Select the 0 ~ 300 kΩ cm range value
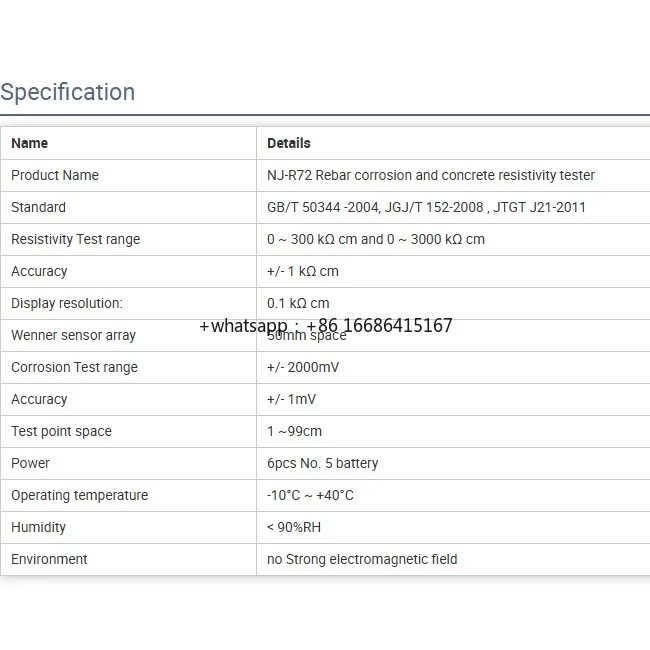The image size is (650, 650). [x=376, y=240]
